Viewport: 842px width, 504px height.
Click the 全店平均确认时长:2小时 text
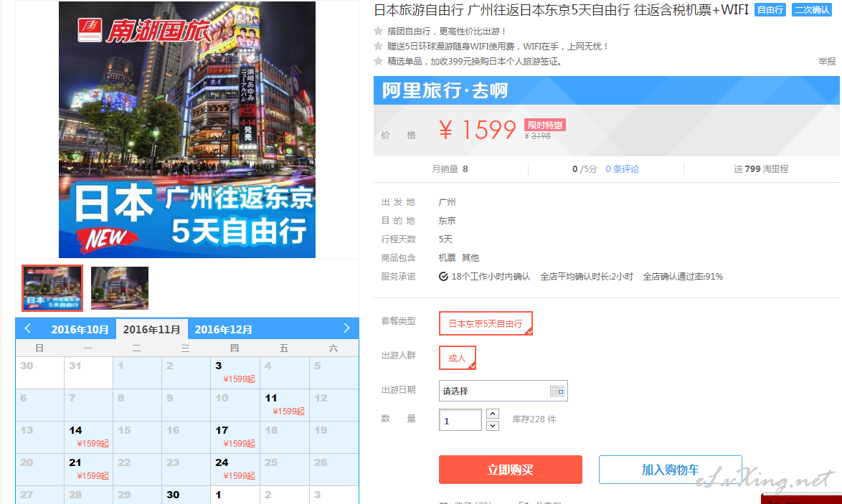pyautogui.click(x=587, y=277)
